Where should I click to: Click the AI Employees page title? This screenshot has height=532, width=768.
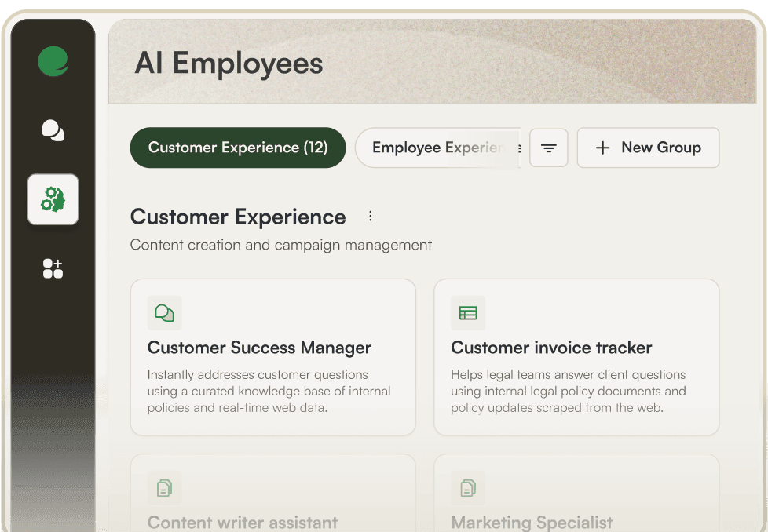point(229,64)
